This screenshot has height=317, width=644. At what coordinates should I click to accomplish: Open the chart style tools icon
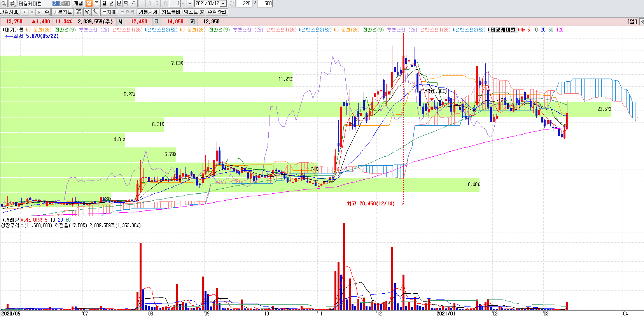point(79,12)
